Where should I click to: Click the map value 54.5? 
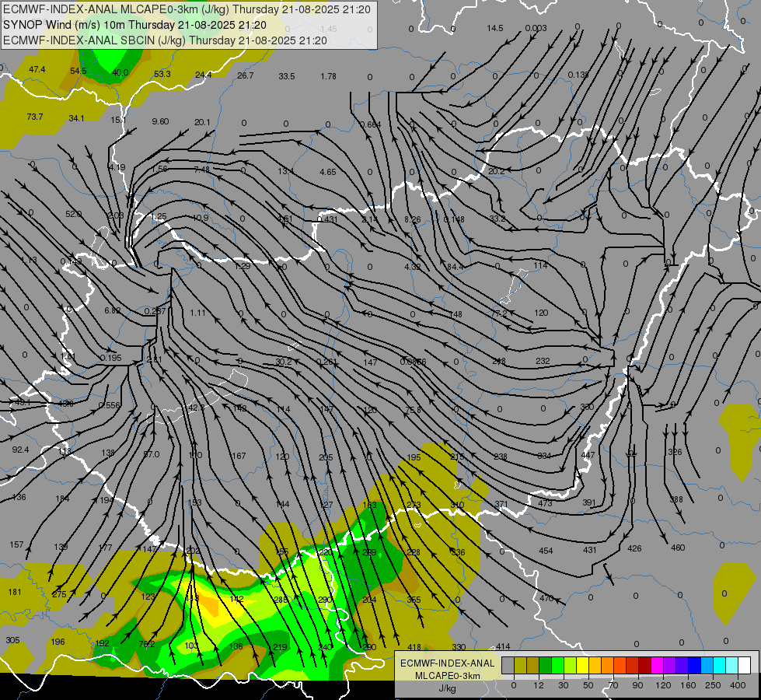click(x=79, y=71)
